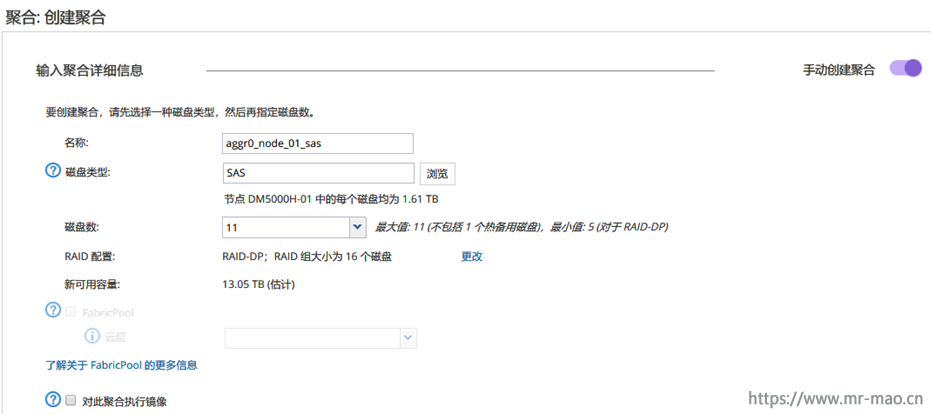Click the RAID 配置 label
The width and height of the screenshot is (931, 414).
point(90,257)
